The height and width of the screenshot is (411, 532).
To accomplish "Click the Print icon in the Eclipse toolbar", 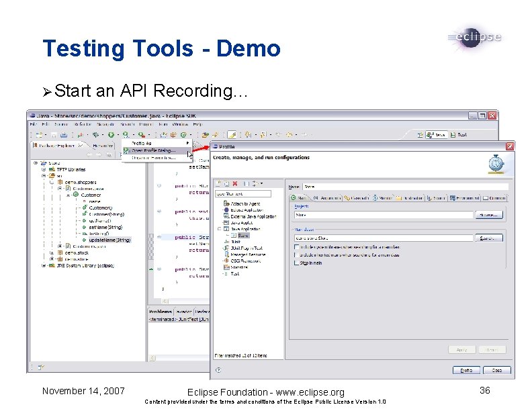I will [63, 134].
